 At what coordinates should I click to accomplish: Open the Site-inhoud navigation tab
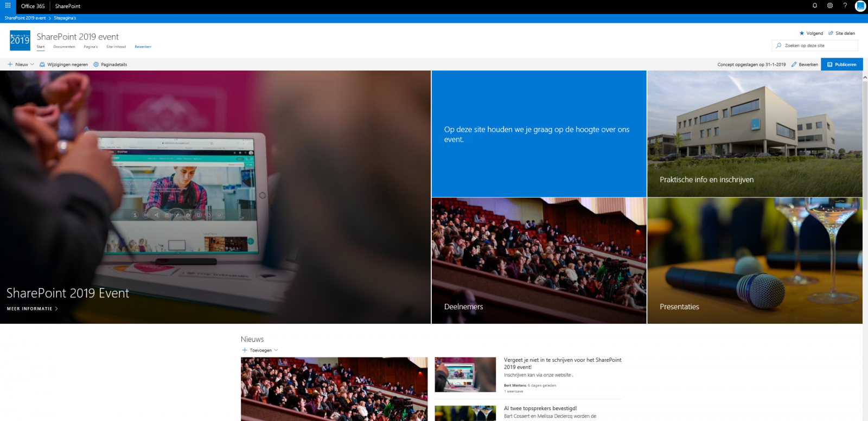coord(116,47)
